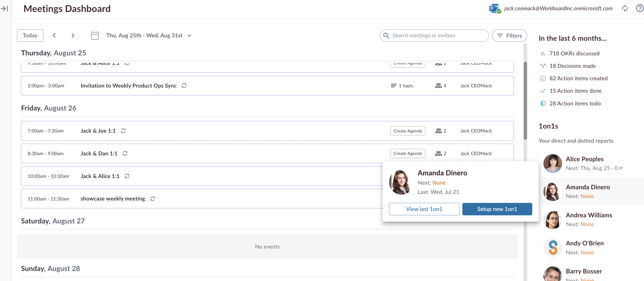Click recurring icon beside showcase weekly meeting
This screenshot has height=281, width=644.
point(152,199)
